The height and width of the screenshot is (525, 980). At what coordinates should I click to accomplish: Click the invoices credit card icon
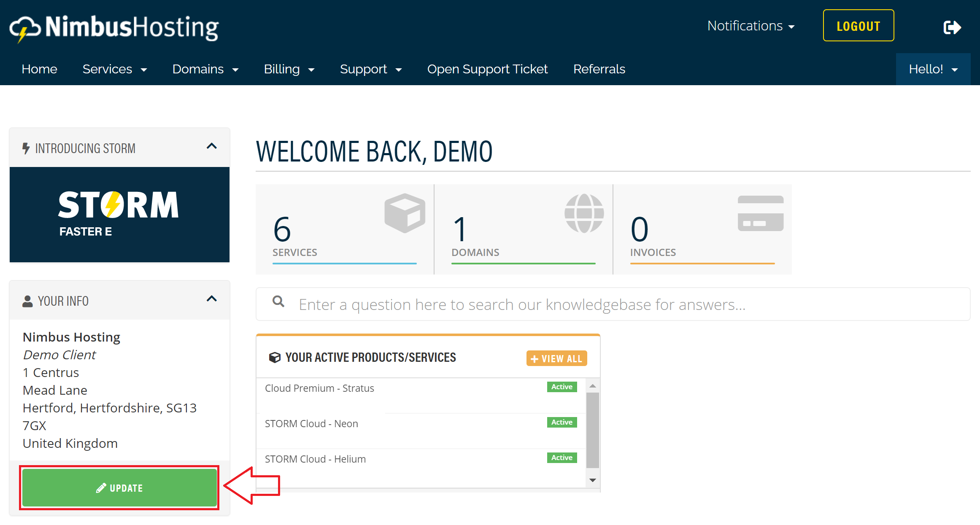click(760, 213)
